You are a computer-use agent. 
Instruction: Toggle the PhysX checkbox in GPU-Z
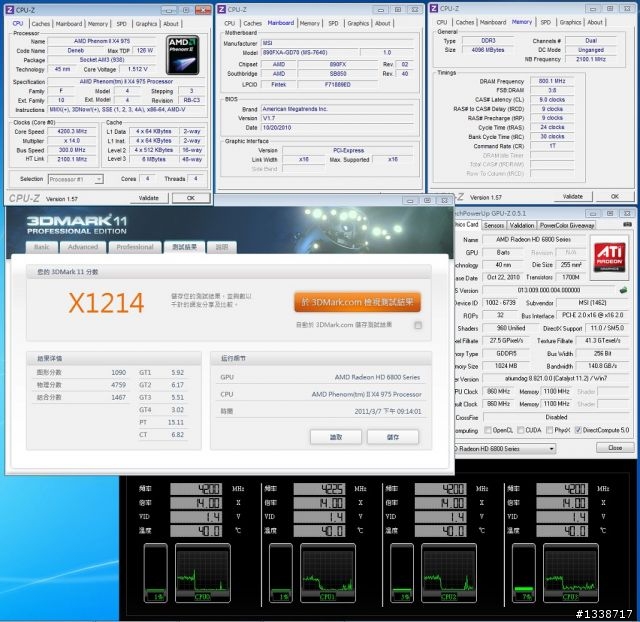[549, 430]
